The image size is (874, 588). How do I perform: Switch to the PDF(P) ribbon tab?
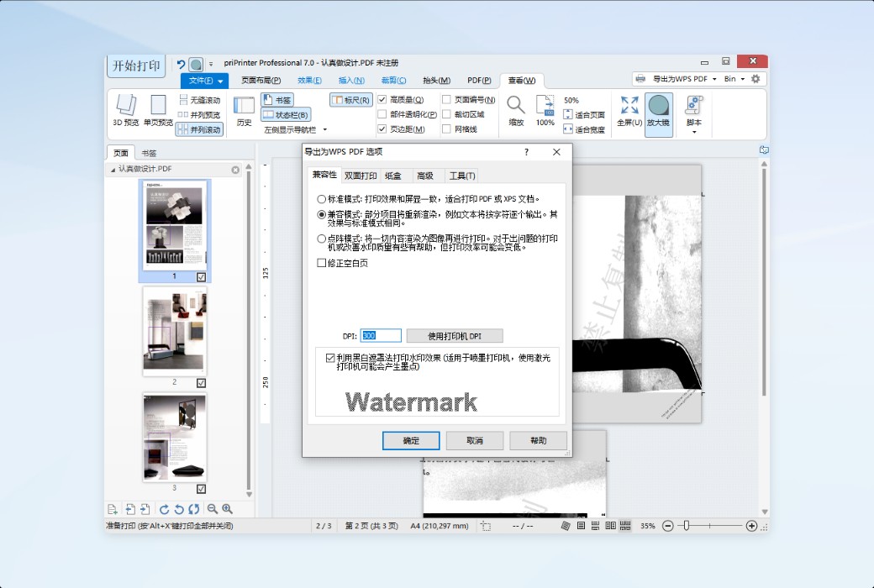(x=479, y=81)
